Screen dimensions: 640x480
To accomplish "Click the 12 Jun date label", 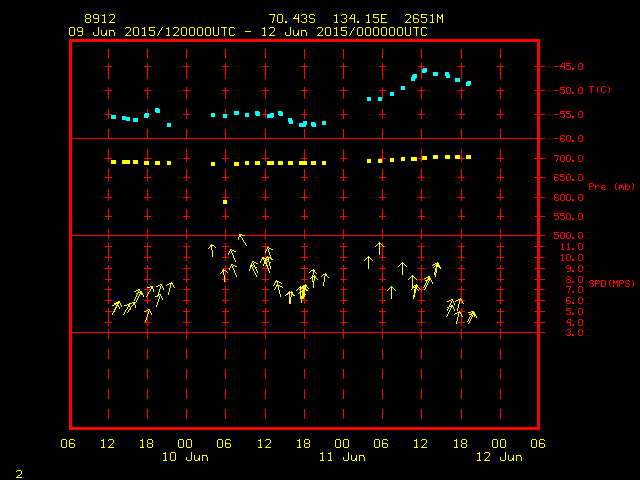I will pyautogui.click(x=499, y=457).
